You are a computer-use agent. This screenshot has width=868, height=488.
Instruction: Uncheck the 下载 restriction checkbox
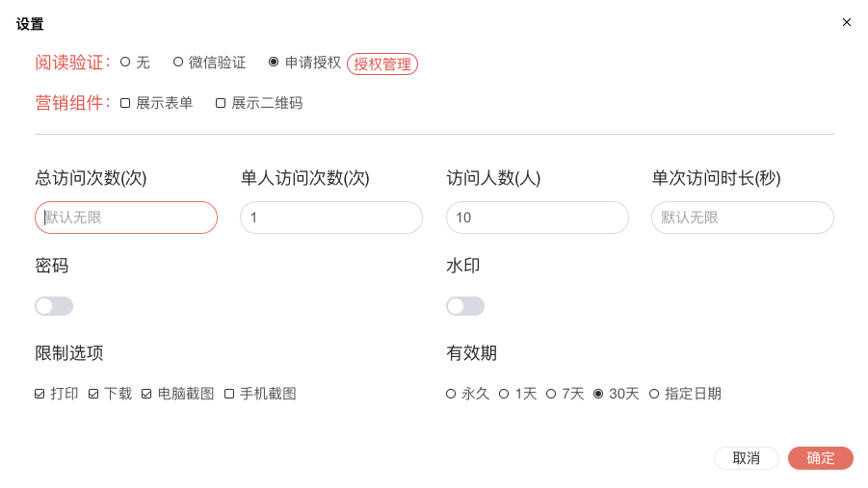(93, 394)
